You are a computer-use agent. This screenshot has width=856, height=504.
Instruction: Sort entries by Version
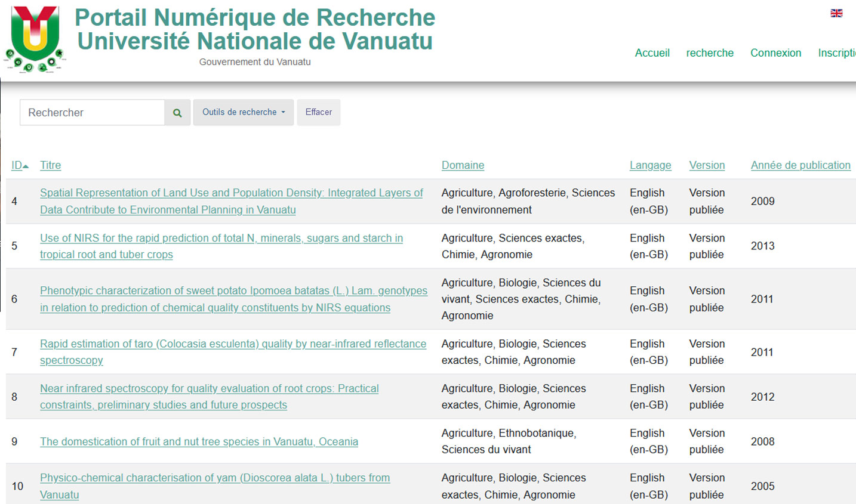click(707, 165)
